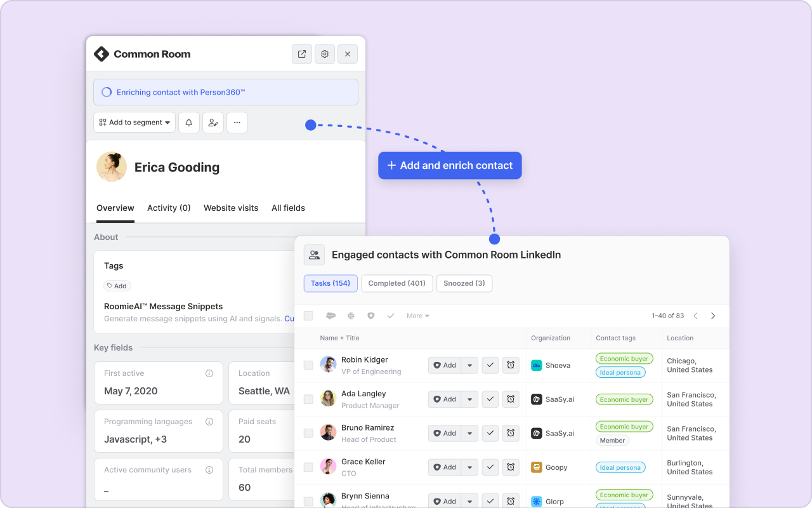Screen dimensions: 812x508
Task: Click the Add button for Ada Langley
Action: (x=445, y=399)
